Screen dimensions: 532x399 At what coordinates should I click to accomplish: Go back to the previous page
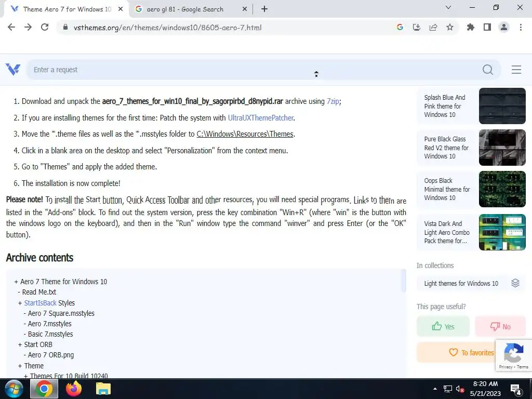pos(11,27)
